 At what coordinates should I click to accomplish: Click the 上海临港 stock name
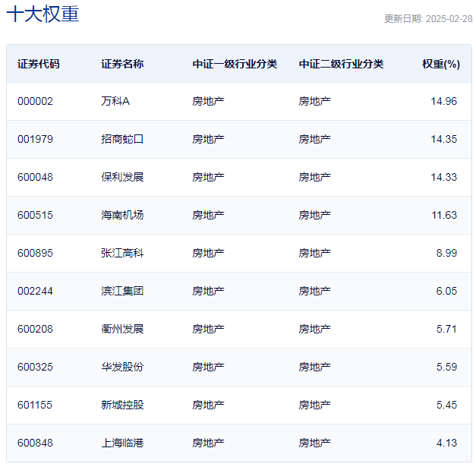pos(122,443)
